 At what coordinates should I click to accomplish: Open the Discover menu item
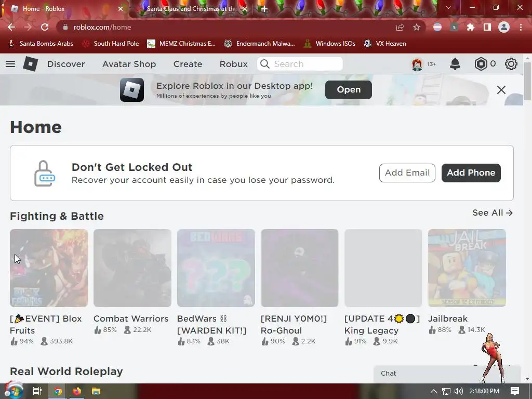(66, 64)
